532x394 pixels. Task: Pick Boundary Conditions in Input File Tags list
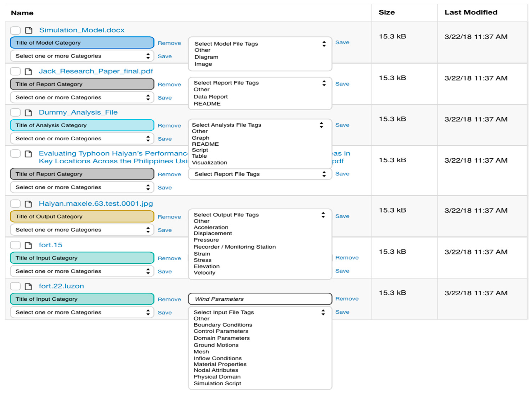[x=223, y=325]
